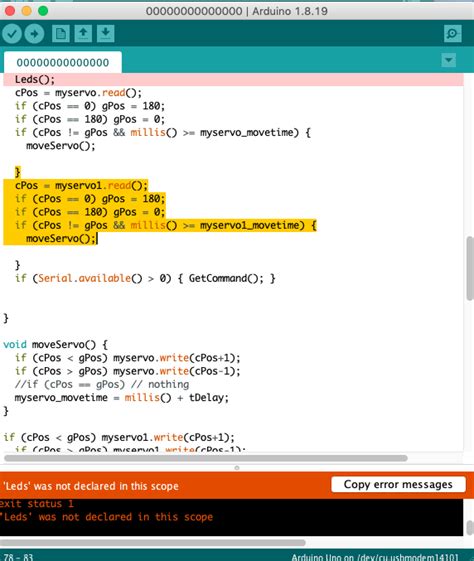This screenshot has width=474, height=561.
Task: Click the first moveServo(); call line
Action: [x=61, y=146]
